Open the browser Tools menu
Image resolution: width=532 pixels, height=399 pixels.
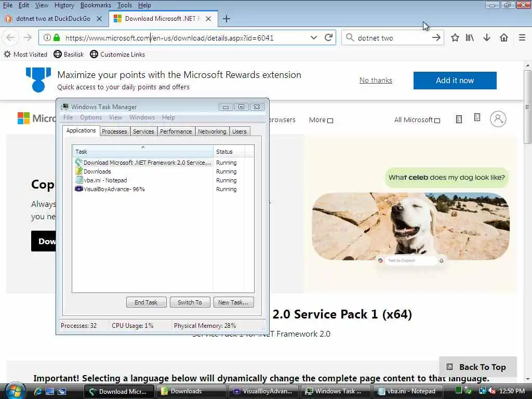coord(125,5)
